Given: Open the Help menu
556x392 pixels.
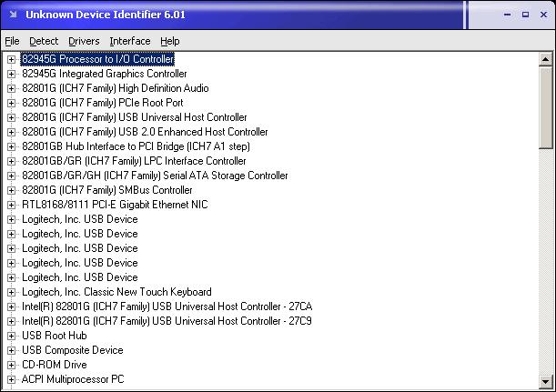Looking at the screenshot, I should coord(170,41).
